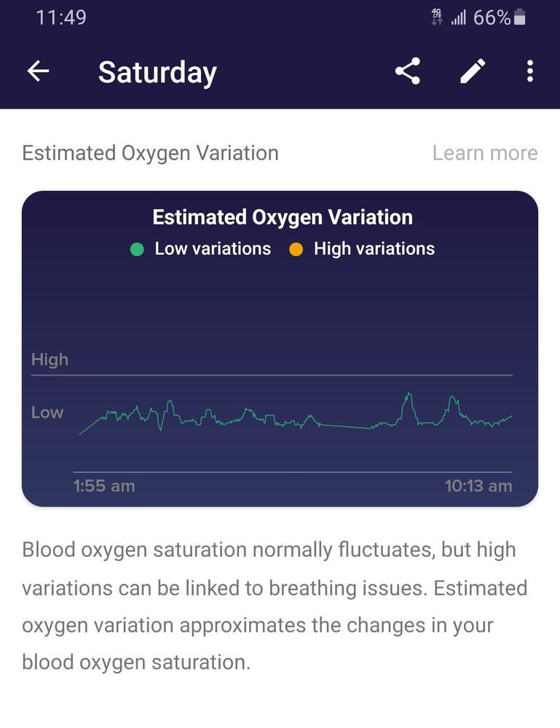Tap the battery icon in status bar

point(519,17)
